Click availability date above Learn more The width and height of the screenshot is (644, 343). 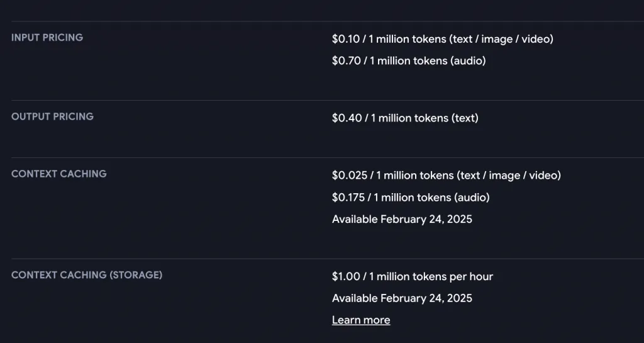coord(402,298)
